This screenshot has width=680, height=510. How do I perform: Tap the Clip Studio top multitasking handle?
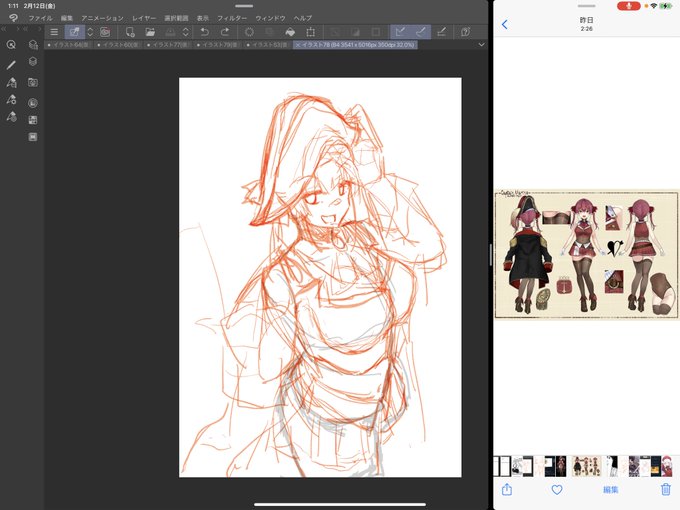point(244,6)
